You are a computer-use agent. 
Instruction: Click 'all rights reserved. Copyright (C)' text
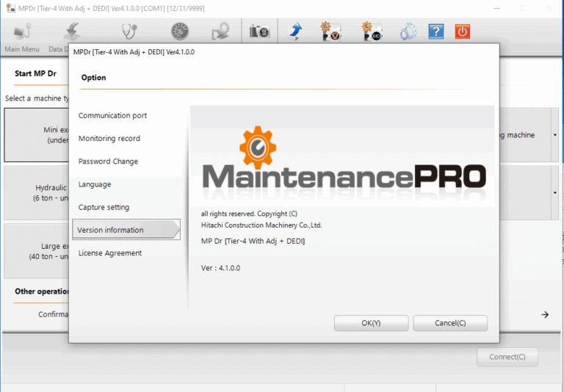point(249,214)
